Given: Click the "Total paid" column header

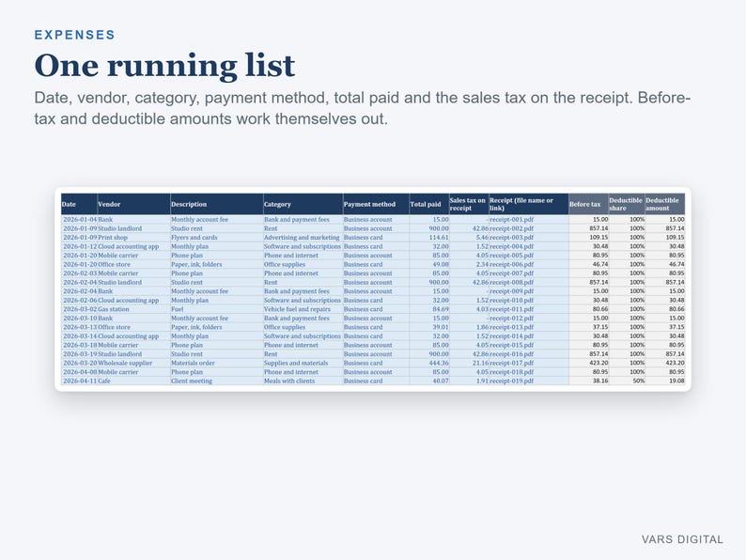Looking at the screenshot, I should click(429, 204).
